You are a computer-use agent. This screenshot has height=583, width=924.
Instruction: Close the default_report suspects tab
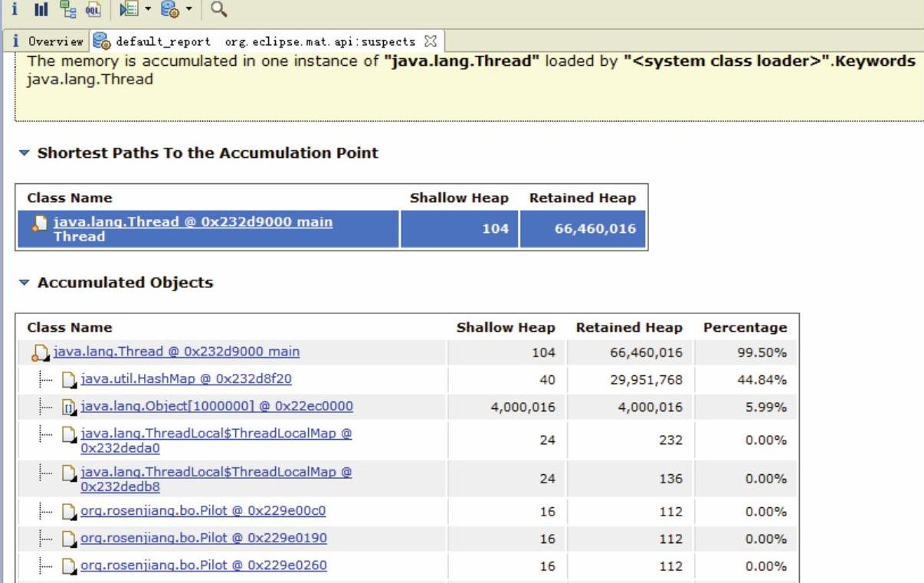click(x=430, y=41)
